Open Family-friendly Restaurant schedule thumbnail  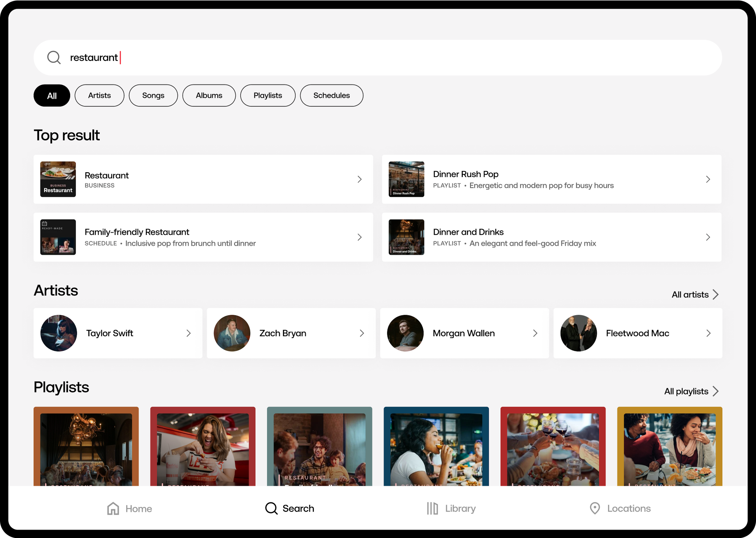click(x=58, y=237)
